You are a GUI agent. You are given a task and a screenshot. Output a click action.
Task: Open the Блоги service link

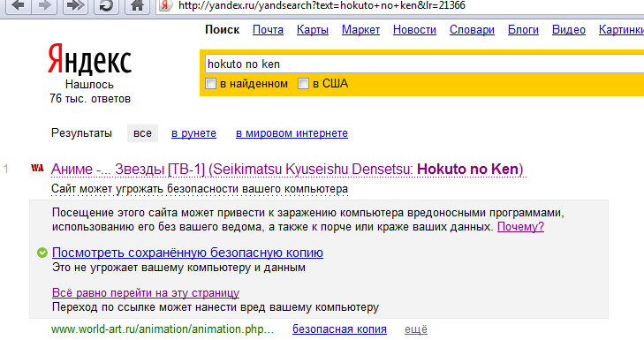523,30
